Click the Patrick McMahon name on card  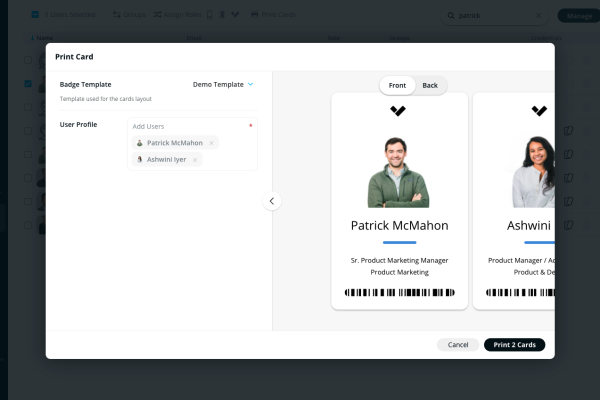pos(399,225)
